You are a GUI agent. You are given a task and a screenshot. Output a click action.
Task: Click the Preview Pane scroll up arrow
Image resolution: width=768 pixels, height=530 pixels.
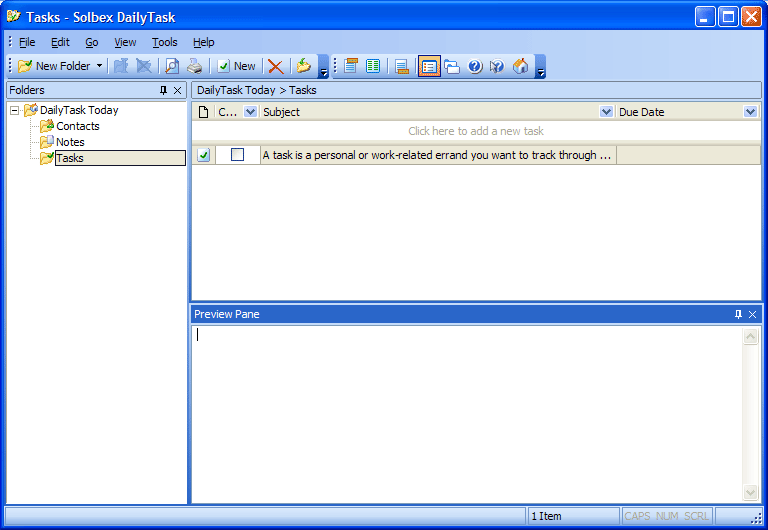(x=750, y=337)
